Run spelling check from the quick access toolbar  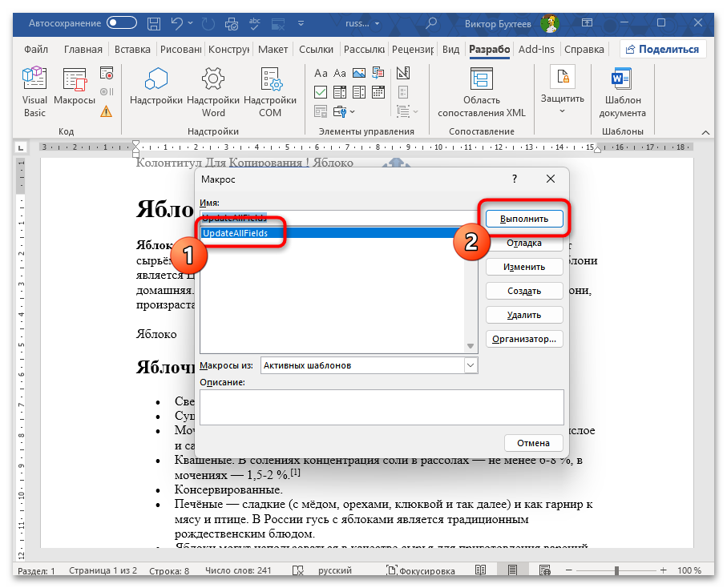[x=255, y=23]
